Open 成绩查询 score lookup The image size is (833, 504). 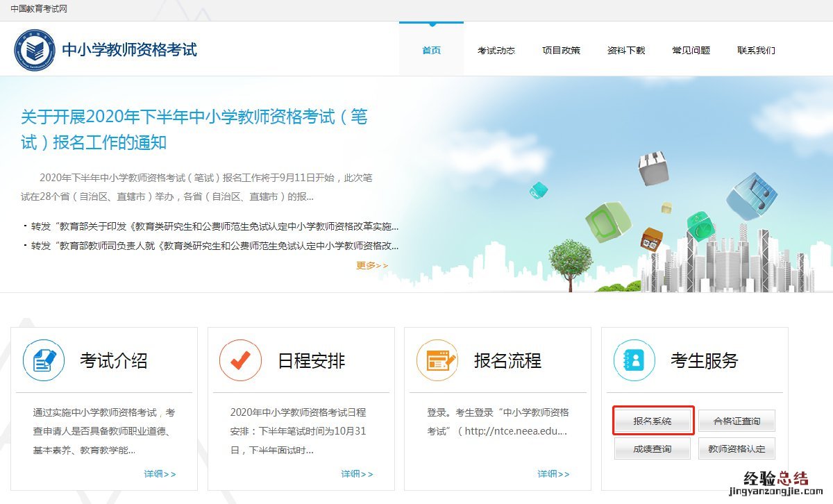click(x=653, y=449)
